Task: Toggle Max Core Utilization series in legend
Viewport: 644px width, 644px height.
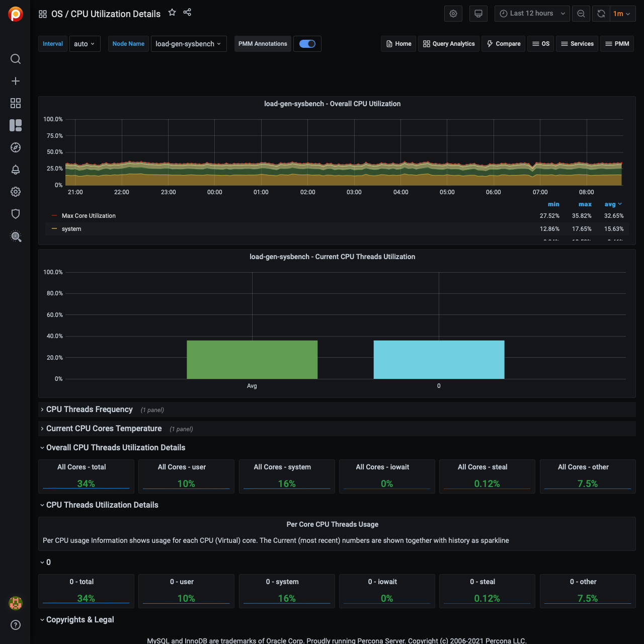Action: (89, 216)
